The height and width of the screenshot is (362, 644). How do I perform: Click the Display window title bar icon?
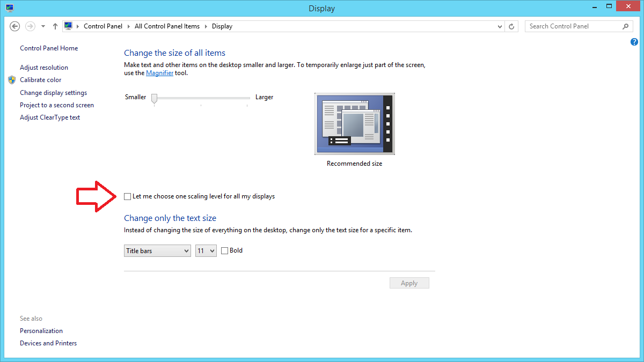[10, 8]
